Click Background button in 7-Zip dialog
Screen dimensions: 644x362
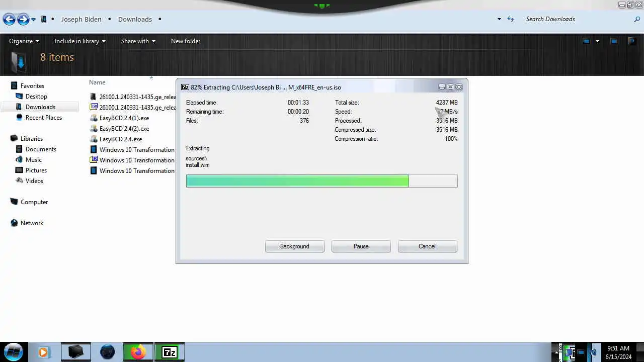click(x=295, y=246)
